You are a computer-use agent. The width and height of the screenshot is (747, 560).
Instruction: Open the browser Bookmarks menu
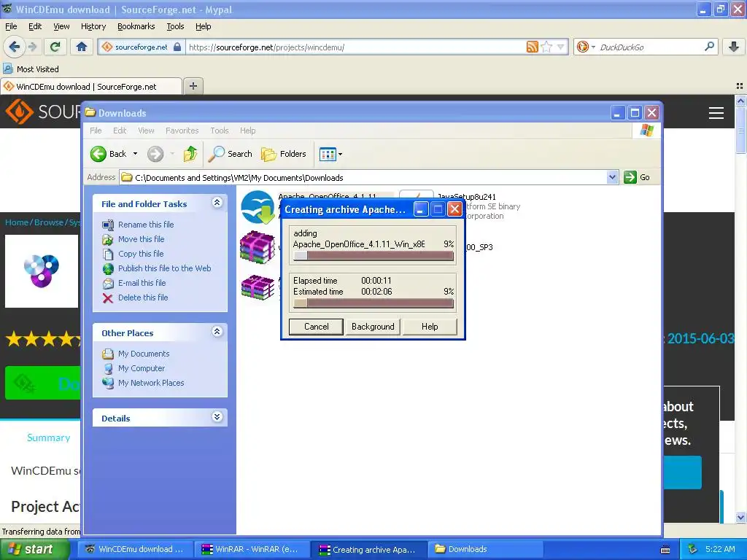click(x=136, y=27)
